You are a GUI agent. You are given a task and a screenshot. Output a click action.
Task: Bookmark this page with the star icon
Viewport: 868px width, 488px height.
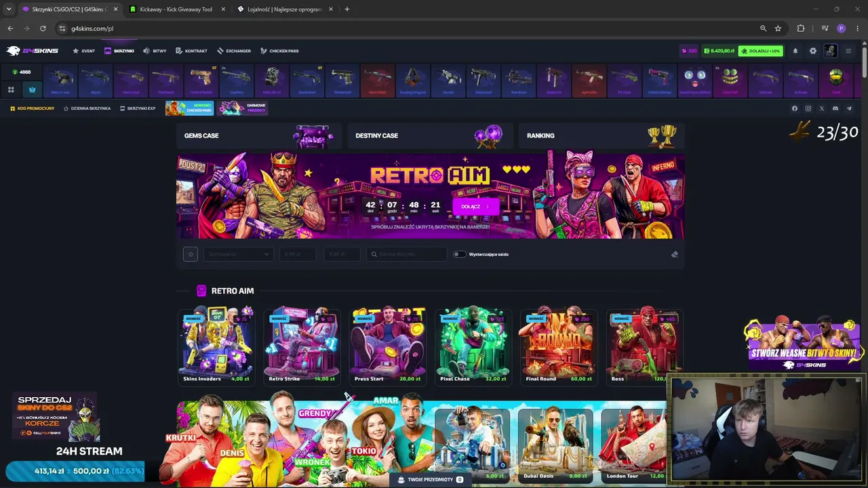778,28
